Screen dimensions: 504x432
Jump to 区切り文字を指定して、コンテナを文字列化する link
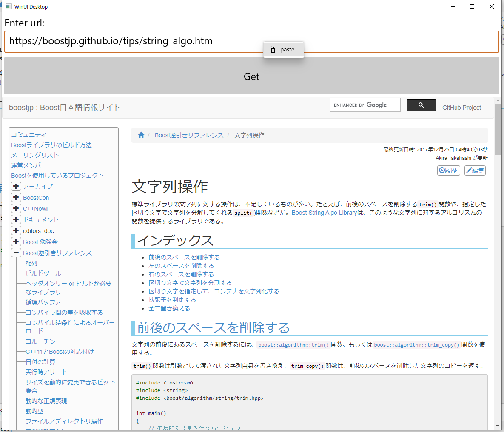214,291
